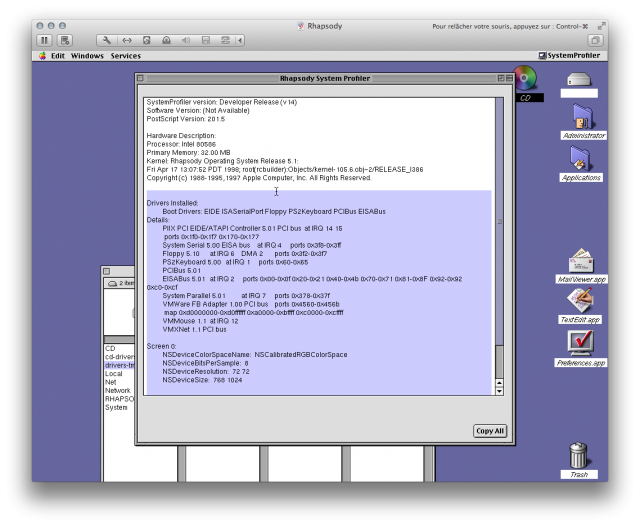Click 'Hardware Description:' heading text
The width and height of the screenshot is (640, 526).
coord(181,136)
